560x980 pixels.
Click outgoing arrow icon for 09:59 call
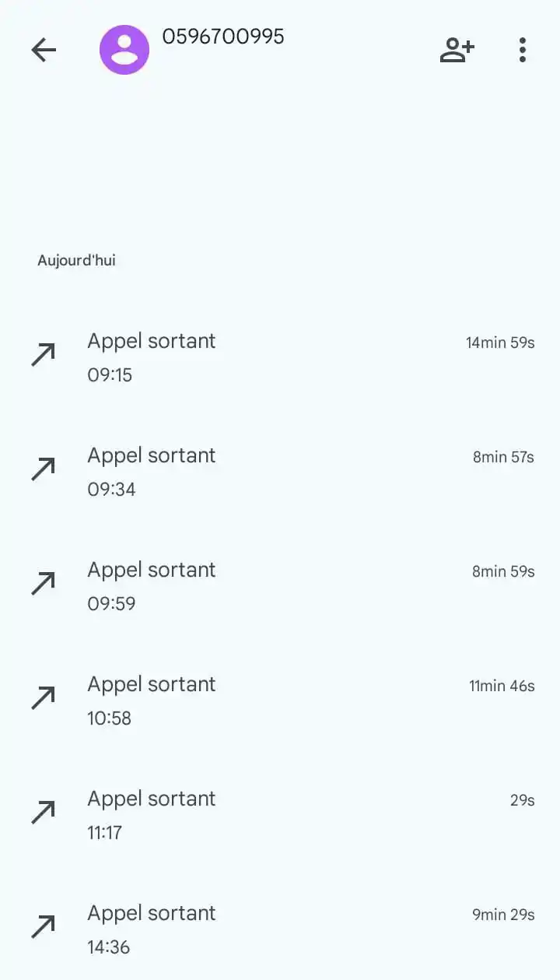tap(44, 583)
